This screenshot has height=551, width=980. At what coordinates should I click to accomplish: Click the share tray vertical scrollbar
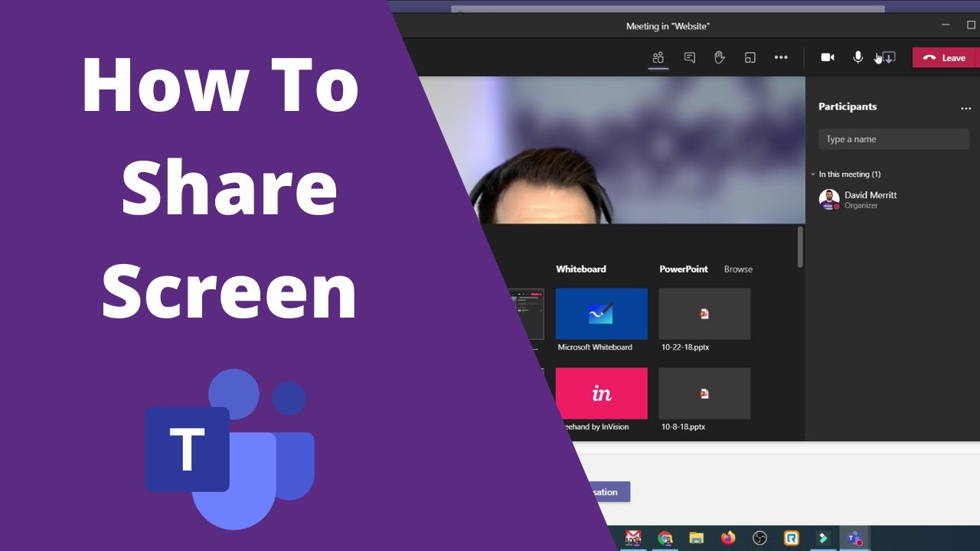(800, 246)
